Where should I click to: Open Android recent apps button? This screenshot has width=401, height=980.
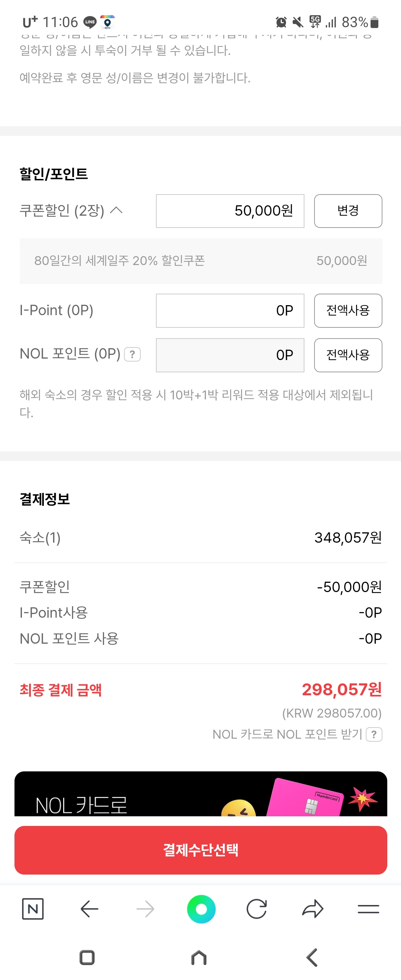click(x=87, y=957)
